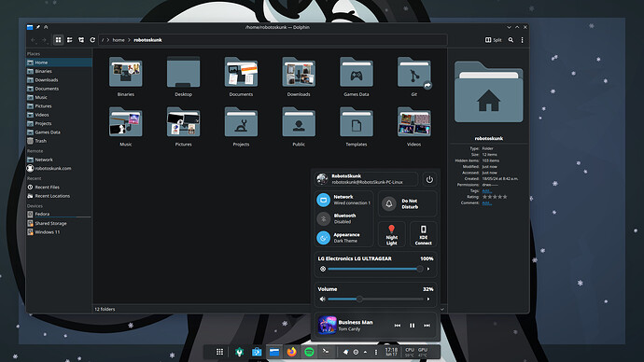Select Pictures in the Places sidebar
The image size is (644, 362).
click(59, 105)
